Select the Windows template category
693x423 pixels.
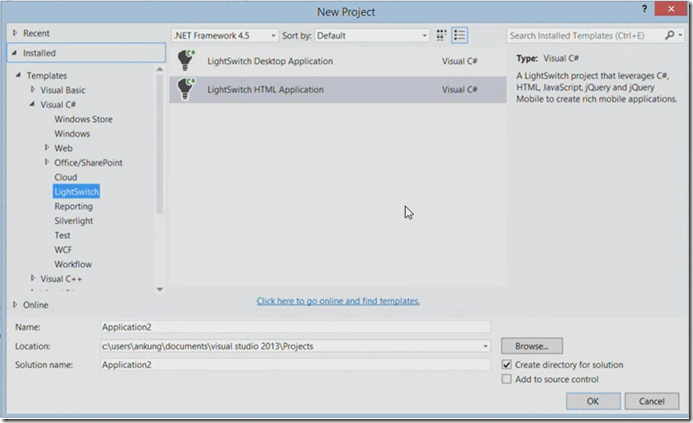coord(72,133)
